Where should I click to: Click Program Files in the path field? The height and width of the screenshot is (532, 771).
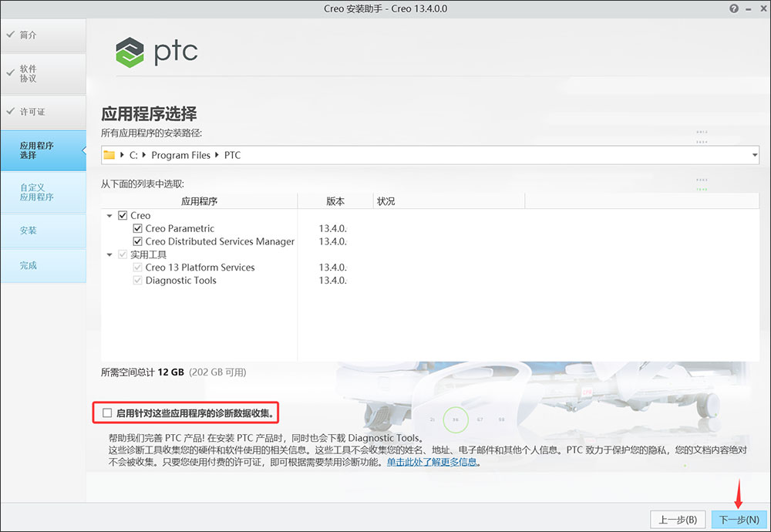click(180, 155)
